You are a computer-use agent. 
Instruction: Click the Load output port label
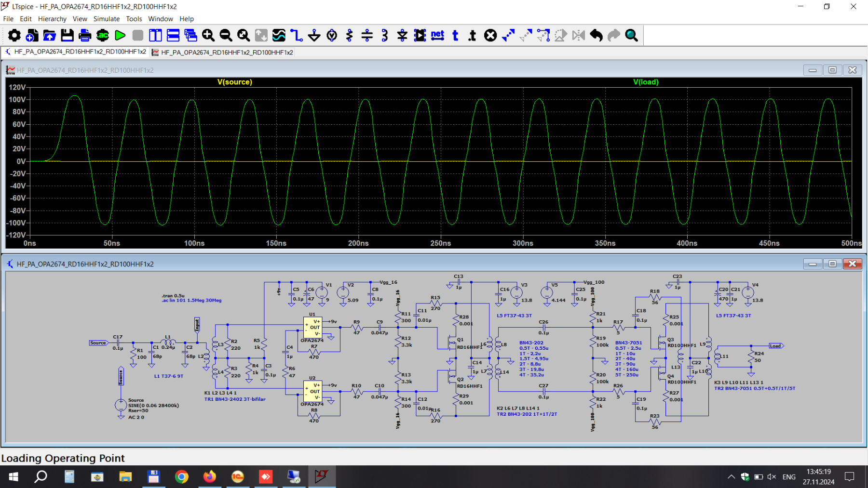[x=776, y=346]
